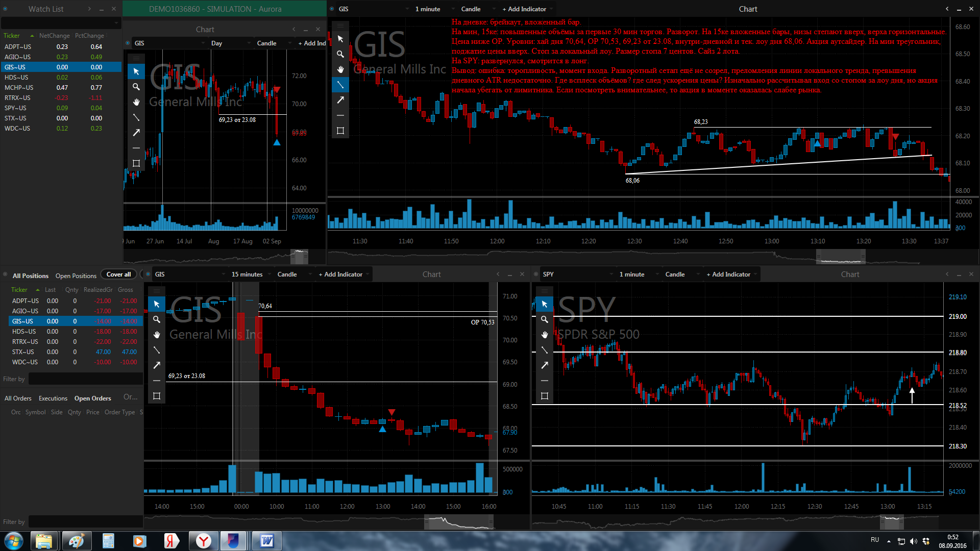Toggle the link radio button in the Watch List header

pos(6,9)
